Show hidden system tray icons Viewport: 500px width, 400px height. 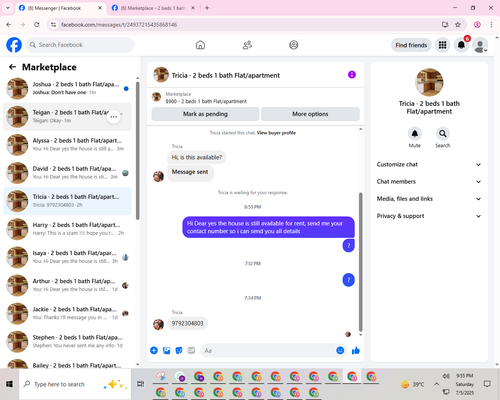pyautogui.click(x=436, y=384)
